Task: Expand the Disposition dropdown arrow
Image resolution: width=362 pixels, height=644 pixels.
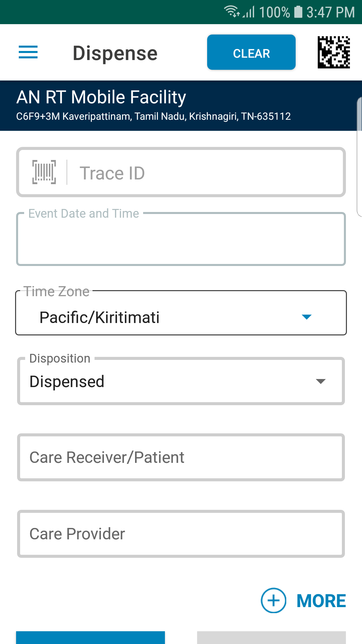Action: pyautogui.click(x=321, y=381)
